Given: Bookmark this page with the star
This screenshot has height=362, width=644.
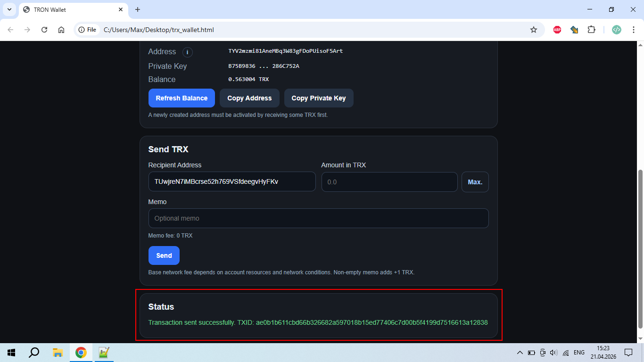Looking at the screenshot, I should click(534, 30).
